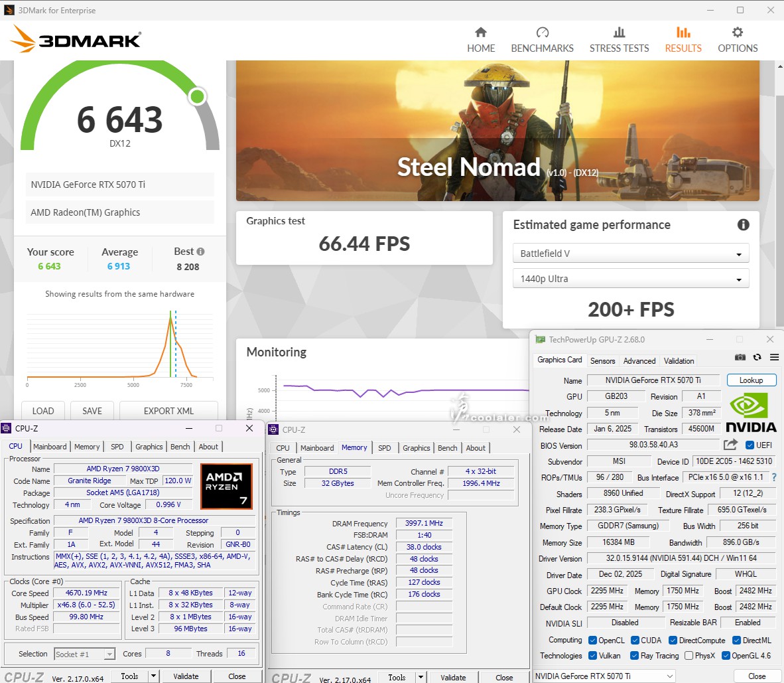Expand the Battlefield V game dropdown
The height and width of the screenshot is (683, 784).
point(630,254)
